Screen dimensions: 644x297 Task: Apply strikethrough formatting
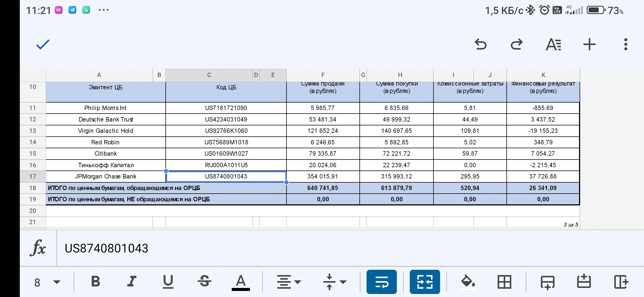[x=204, y=281]
